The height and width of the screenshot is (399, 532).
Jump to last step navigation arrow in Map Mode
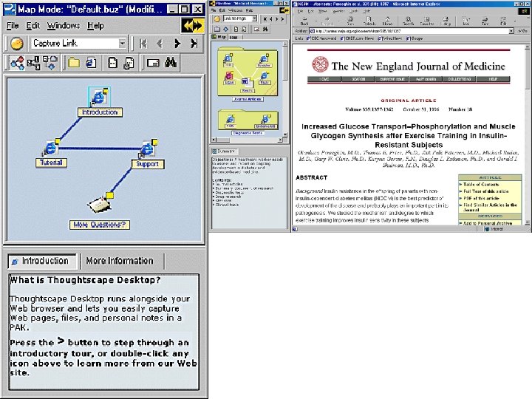[194, 44]
